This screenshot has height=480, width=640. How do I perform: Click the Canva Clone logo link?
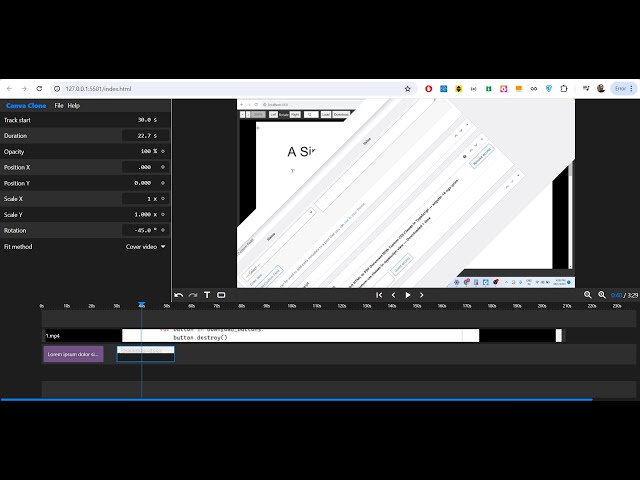coord(26,105)
